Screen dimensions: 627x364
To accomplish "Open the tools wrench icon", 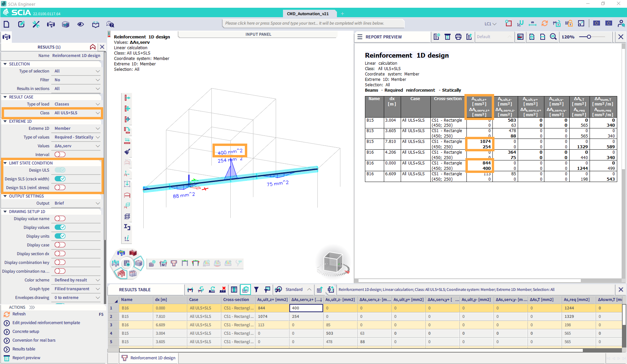I will click(36, 24).
